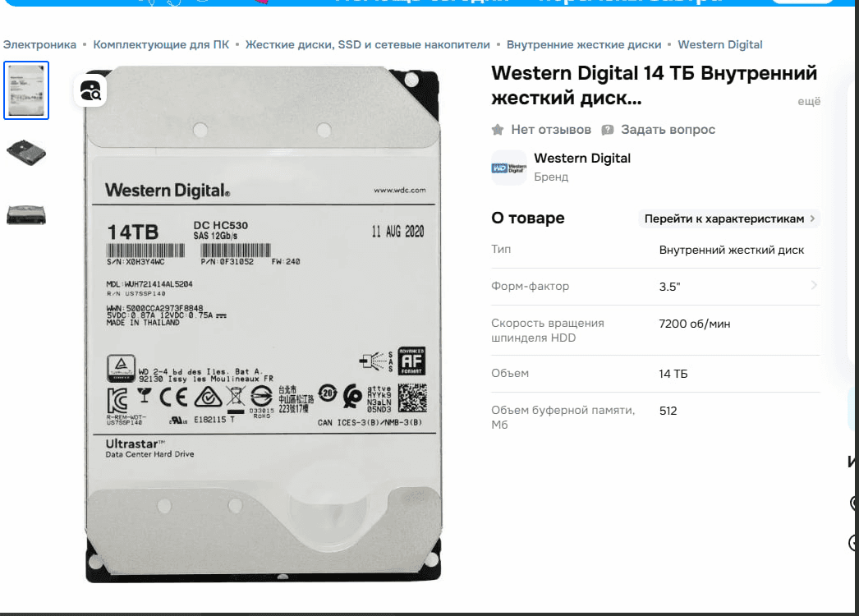Image resolution: width=859 pixels, height=616 pixels.
Task: Click the Скорость вращения шпинделя HDD label
Action: coord(547,330)
